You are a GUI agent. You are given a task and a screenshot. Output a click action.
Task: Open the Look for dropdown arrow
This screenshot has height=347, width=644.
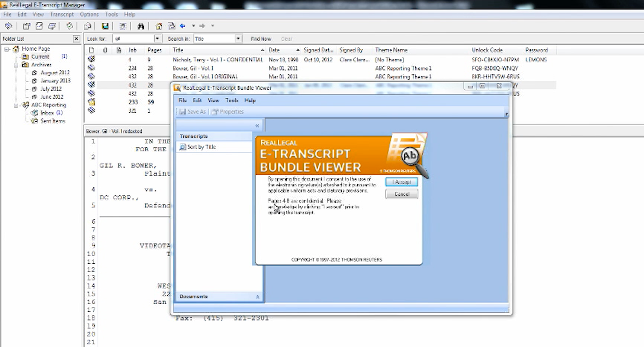(x=158, y=39)
